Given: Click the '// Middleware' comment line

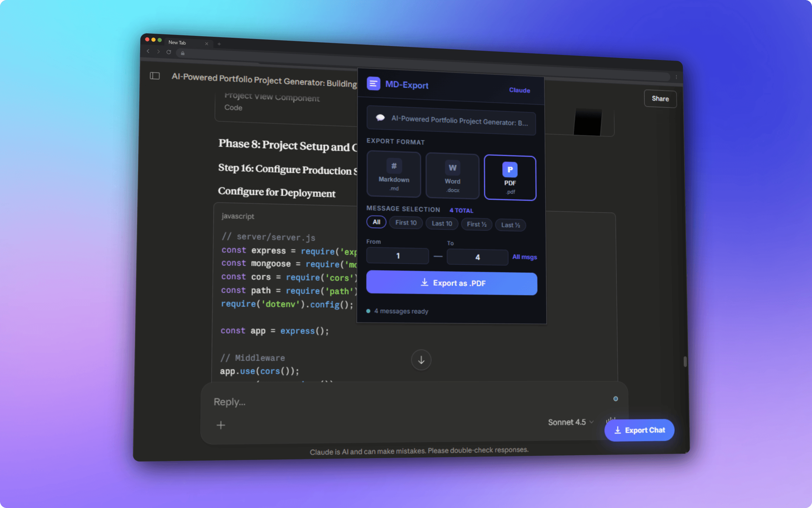Looking at the screenshot, I should point(252,358).
